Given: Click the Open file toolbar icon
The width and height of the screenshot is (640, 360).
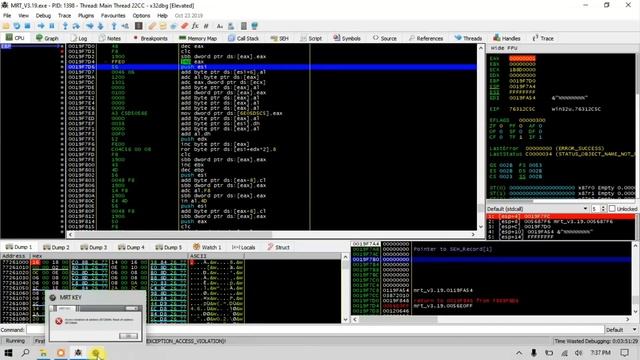Looking at the screenshot, I should [x=6, y=26].
